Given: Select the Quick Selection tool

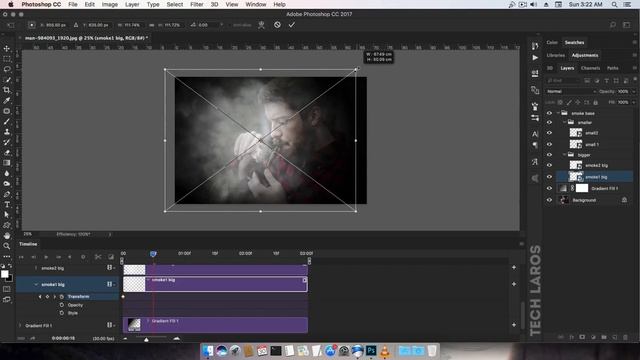Looking at the screenshot, I should [x=7, y=80].
